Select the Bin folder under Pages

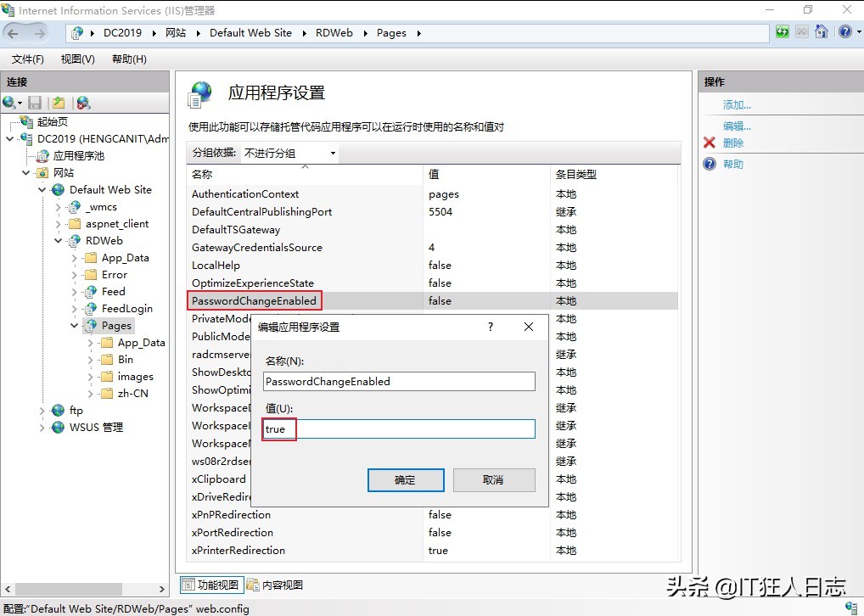(x=125, y=359)
